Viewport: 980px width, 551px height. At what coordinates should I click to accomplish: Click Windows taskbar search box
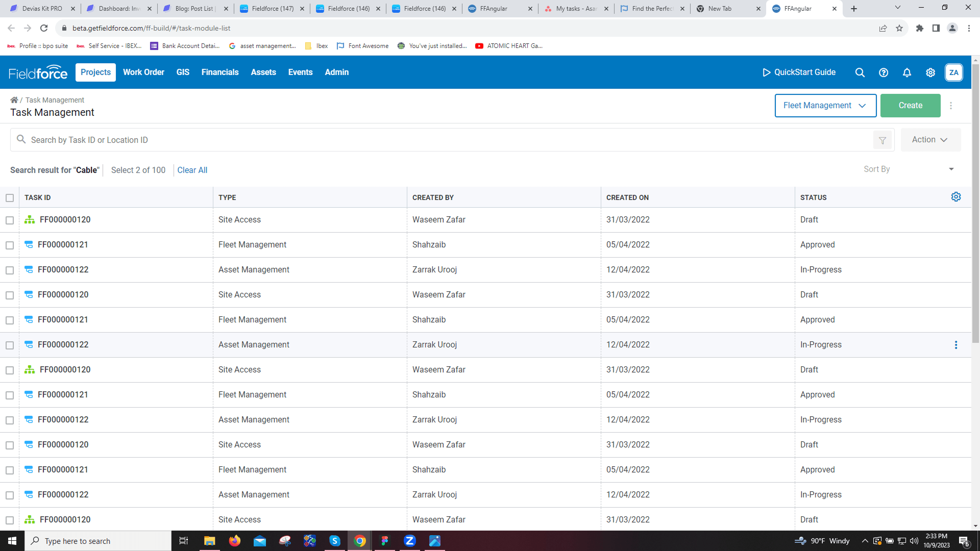click(98, 541)
